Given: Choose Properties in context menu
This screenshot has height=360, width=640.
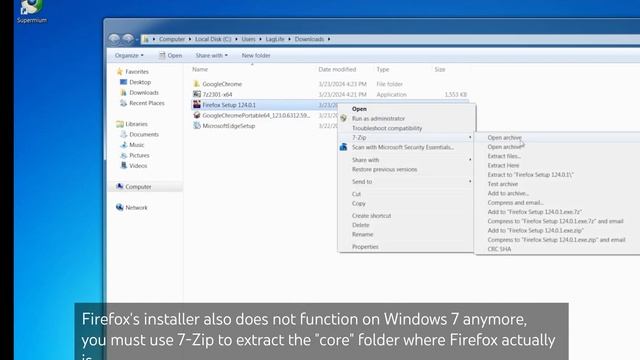Looking at the screenshot, I should pos(365,247).
